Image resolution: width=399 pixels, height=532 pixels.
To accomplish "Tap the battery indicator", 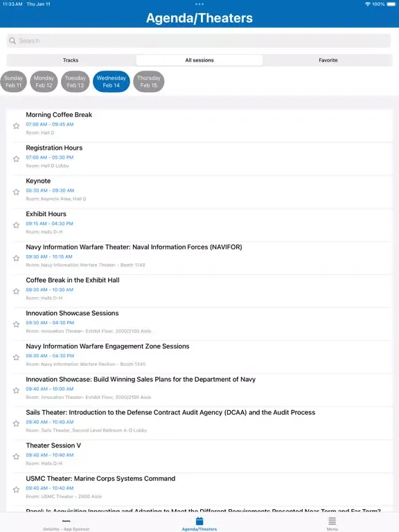I will (391, 4).
